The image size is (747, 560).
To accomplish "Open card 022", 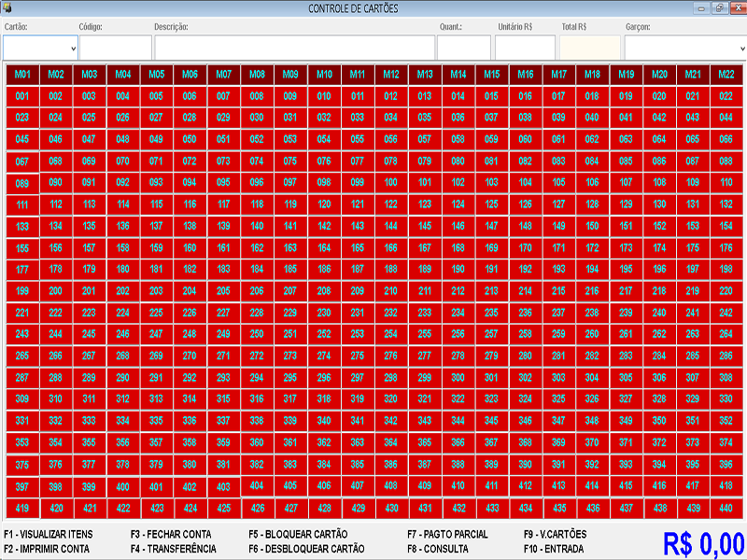I will [x=726, y=96].
